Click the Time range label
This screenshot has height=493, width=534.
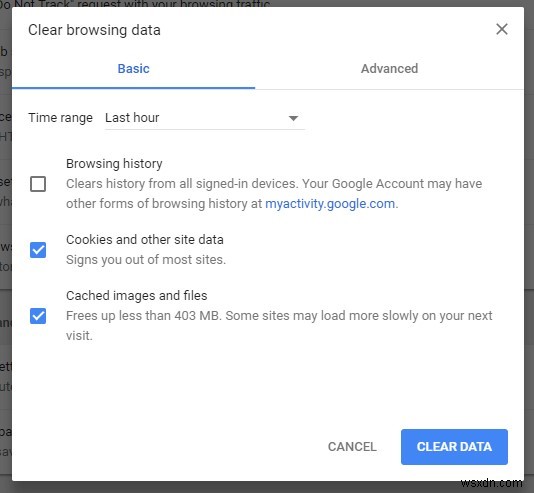click(60, 118)
